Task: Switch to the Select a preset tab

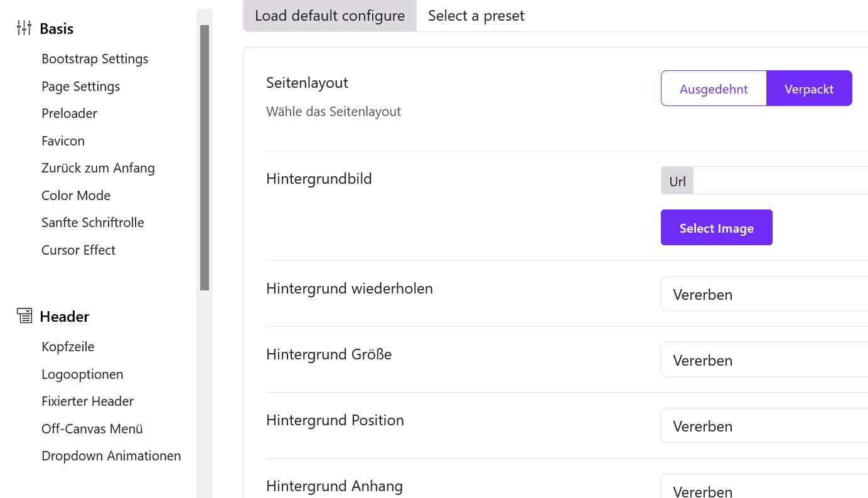Action: pyautogui.click(x=476, y=15)
